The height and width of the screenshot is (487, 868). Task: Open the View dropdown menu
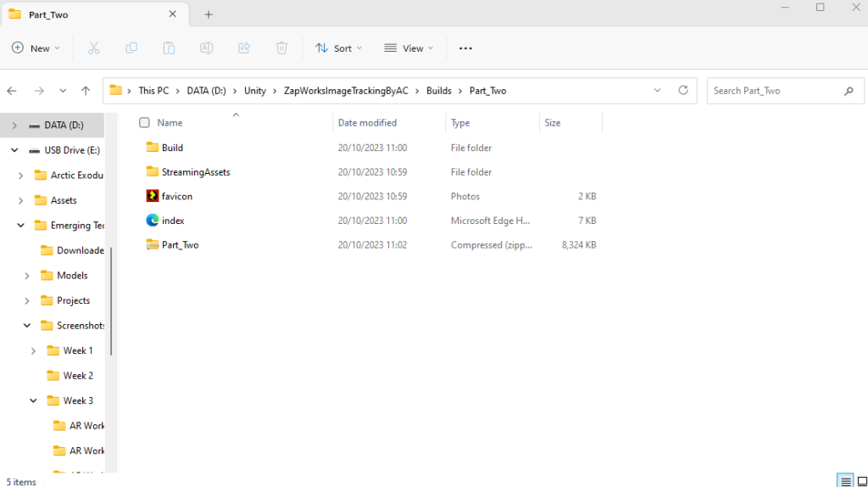coord(409,48)
